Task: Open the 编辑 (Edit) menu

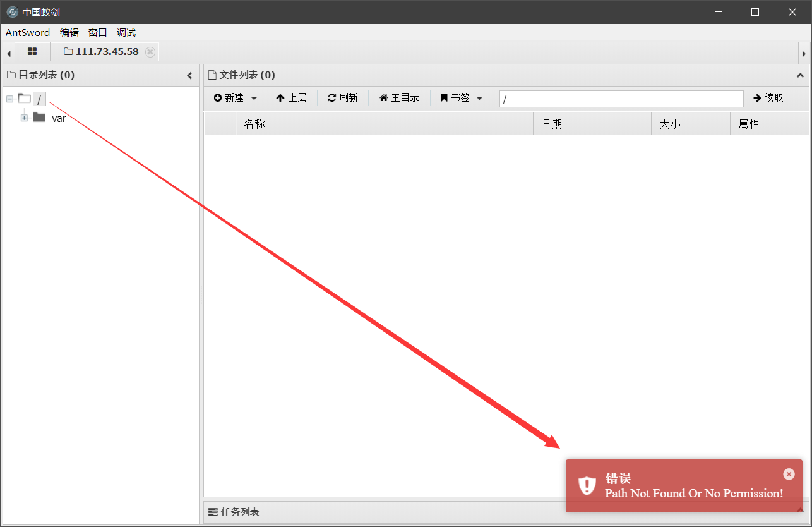Action: [x=69, y=33]
